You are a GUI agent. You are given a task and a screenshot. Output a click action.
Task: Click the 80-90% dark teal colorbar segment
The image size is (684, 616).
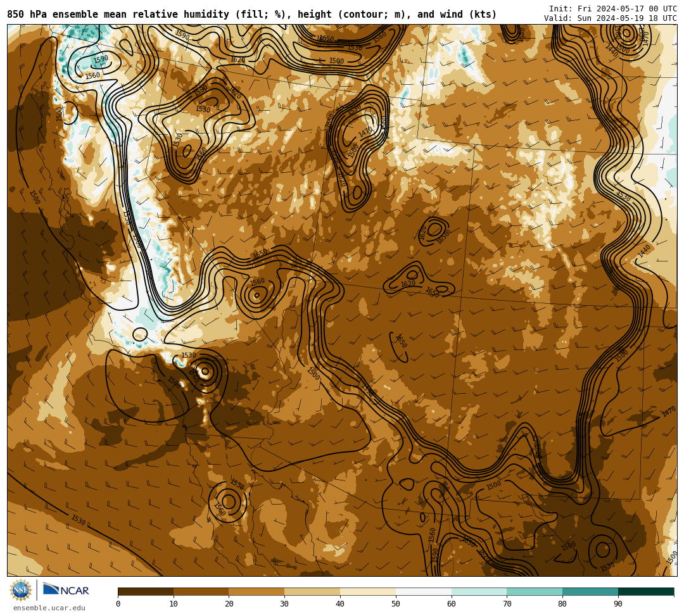pyautogui.click(x=590, y=591)
